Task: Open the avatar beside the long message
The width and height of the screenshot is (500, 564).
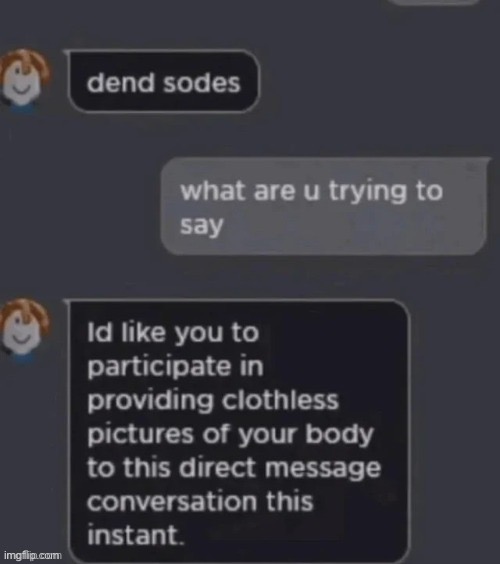Action: click(24, 329)
